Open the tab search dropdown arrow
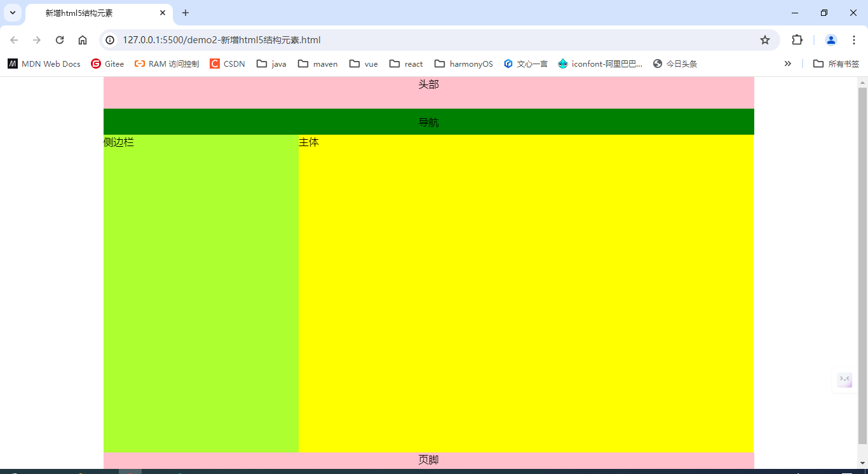The width and height of the screenshot is (868, 474). [x=12, y=13]
